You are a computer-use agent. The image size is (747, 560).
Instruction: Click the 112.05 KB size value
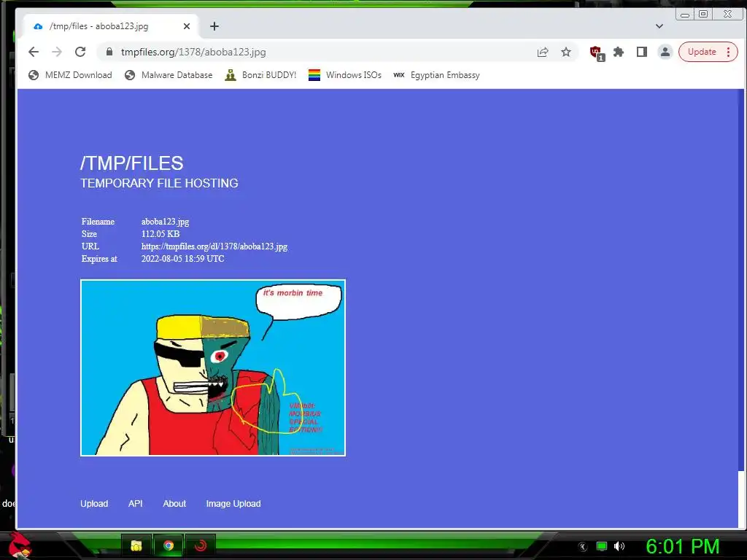(x=160, y=234)
